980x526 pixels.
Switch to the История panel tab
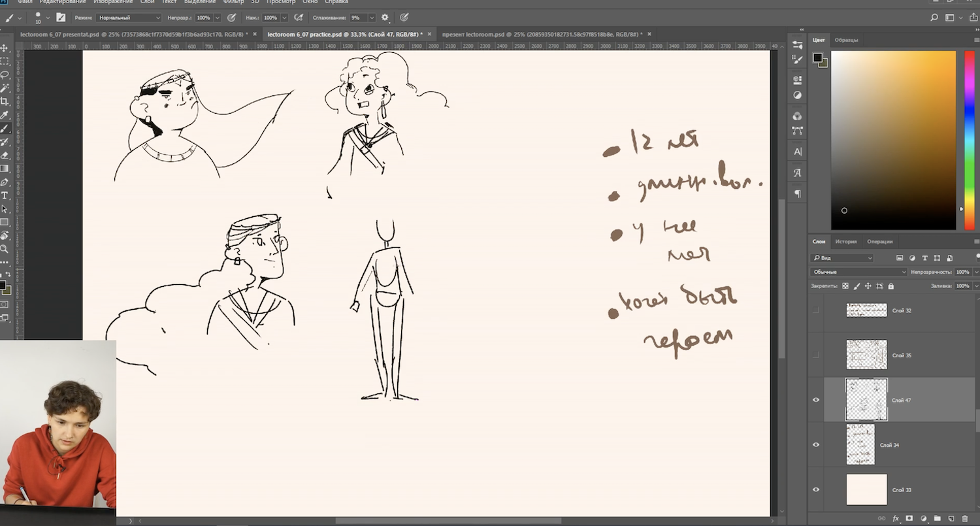[845, 242]
